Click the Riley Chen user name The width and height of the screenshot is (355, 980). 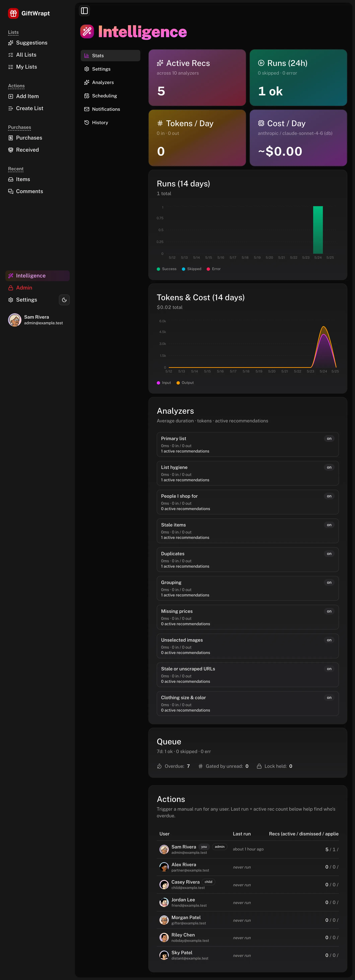pos(183,935)
